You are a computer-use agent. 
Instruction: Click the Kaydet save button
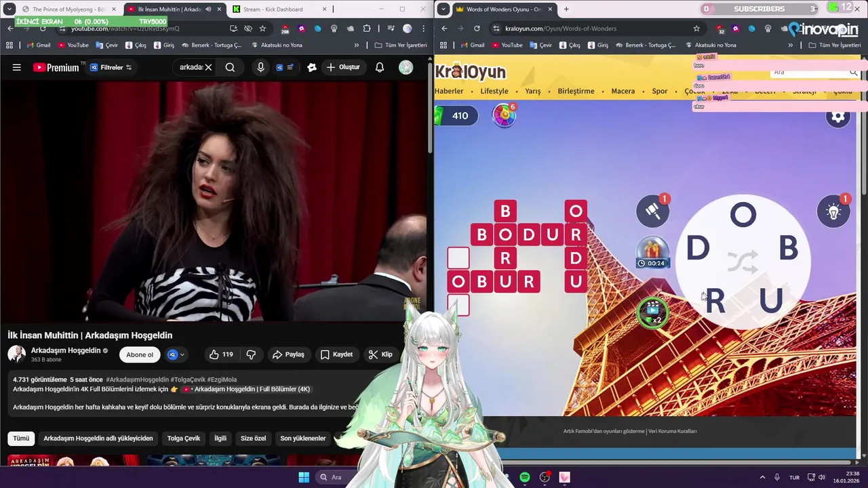tap(336, 354)
